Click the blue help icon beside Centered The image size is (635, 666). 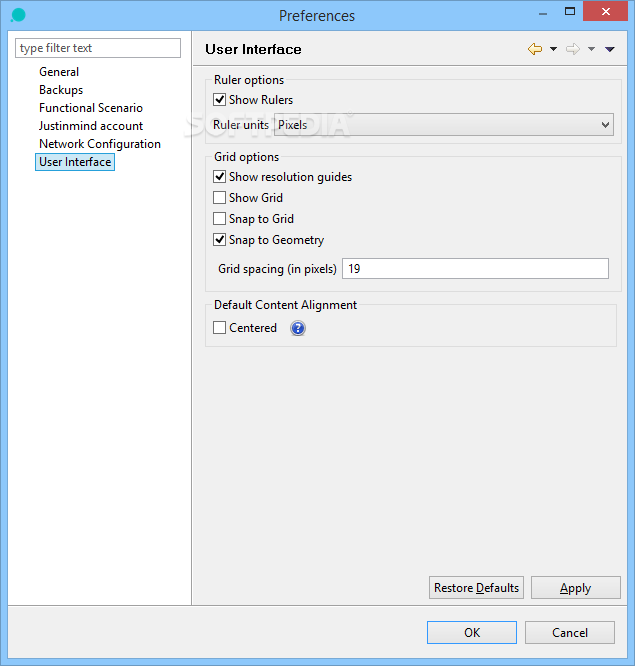coord(298,328)
